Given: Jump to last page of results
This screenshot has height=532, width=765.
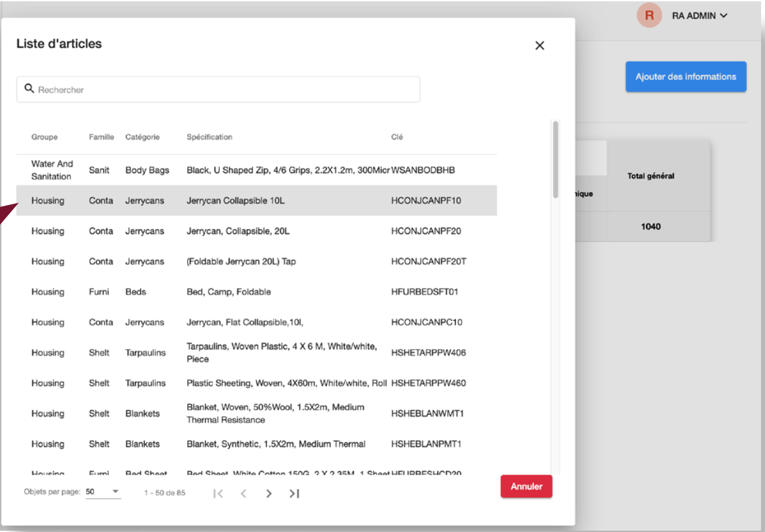Looking at the screenshot, I should coord(294,494).
